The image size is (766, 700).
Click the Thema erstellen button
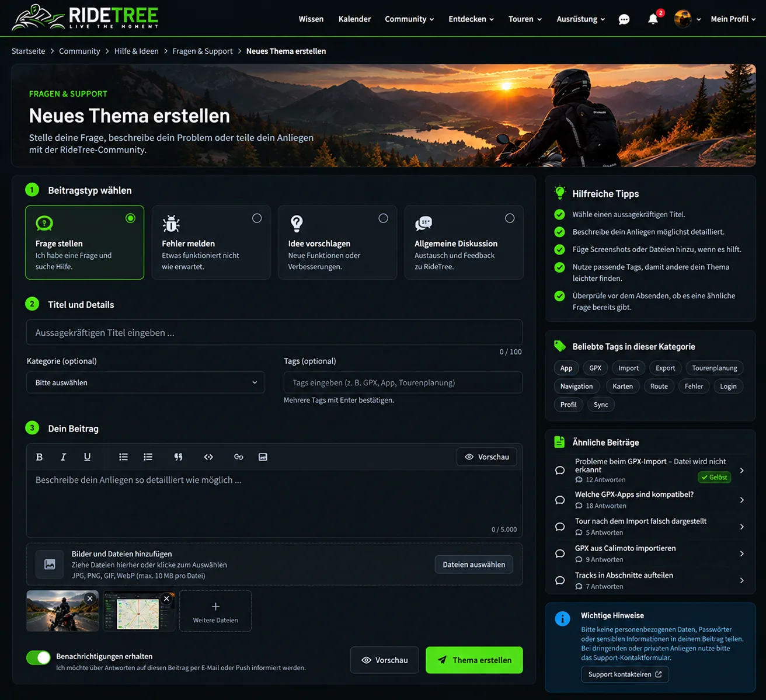pos(474,660)
